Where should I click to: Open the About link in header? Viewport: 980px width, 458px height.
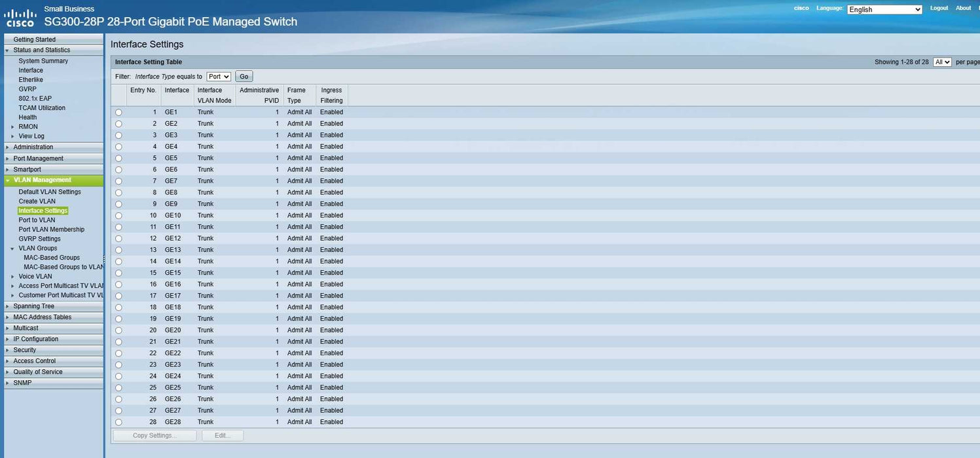point(963,9)
